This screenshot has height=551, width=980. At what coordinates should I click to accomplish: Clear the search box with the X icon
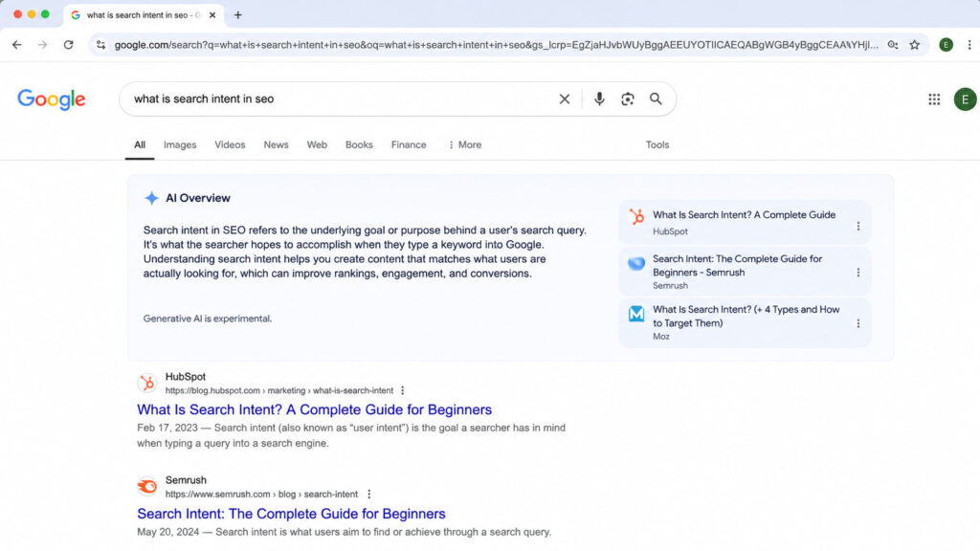point(565,99)
